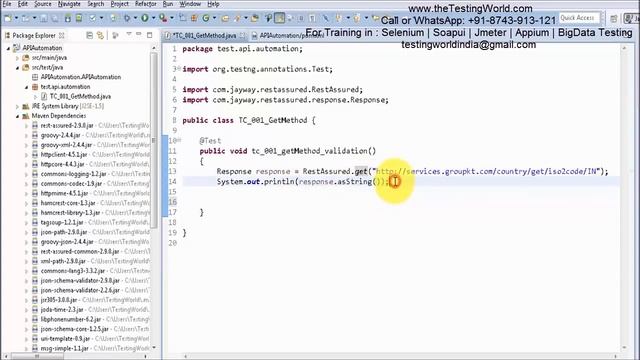640x360 pixels.
Task: Maximize the Package Explorer view
Action: click(150, 36)
